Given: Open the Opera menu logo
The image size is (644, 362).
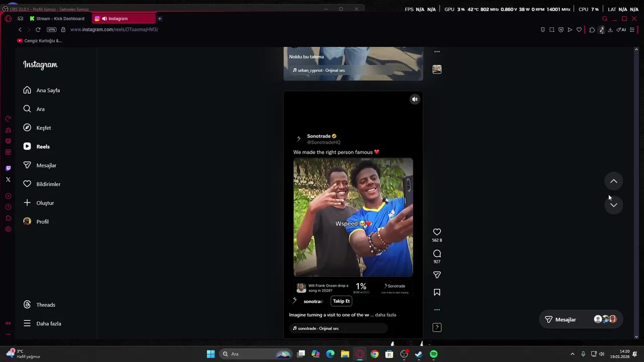Looking at the screenshot, I should [x=8, y=19].
